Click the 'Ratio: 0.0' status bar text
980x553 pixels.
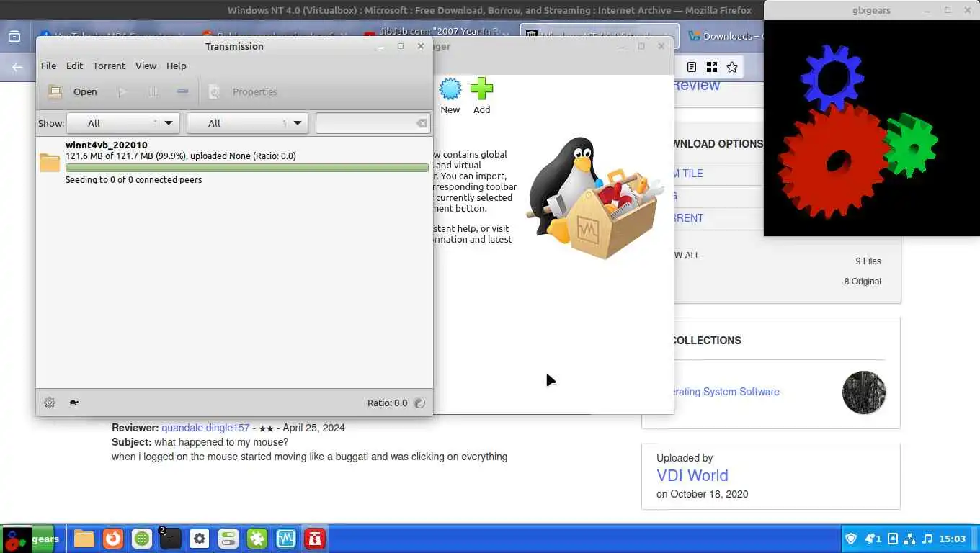(387, 403)
